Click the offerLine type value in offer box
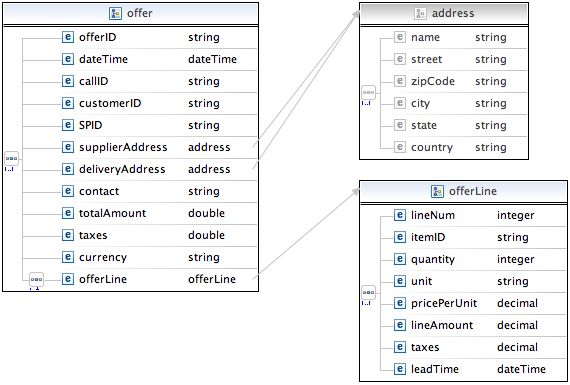Screen dimensions: 570x385 (212, 279)
